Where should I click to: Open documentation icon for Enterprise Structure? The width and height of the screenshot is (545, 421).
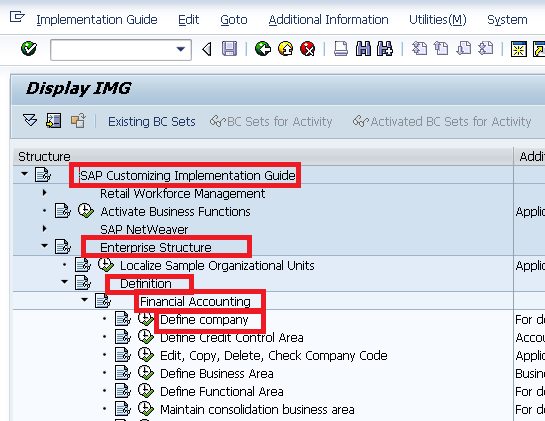pos(63,246)
